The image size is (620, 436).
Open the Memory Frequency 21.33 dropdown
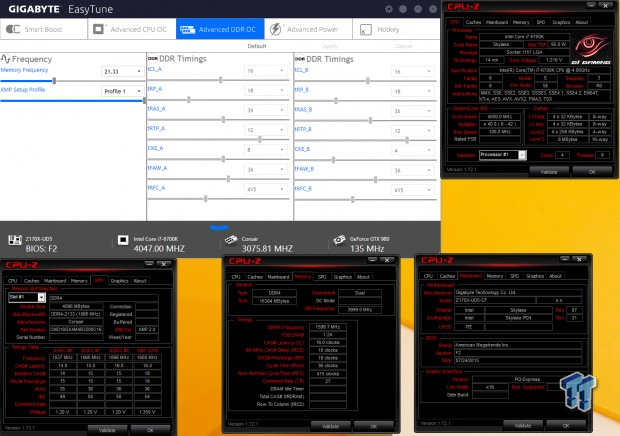coord(122,72)
